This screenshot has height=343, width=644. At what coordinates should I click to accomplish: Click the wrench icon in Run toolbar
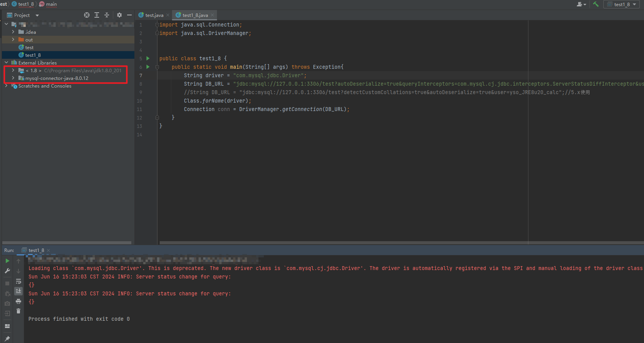coord(7,271)
